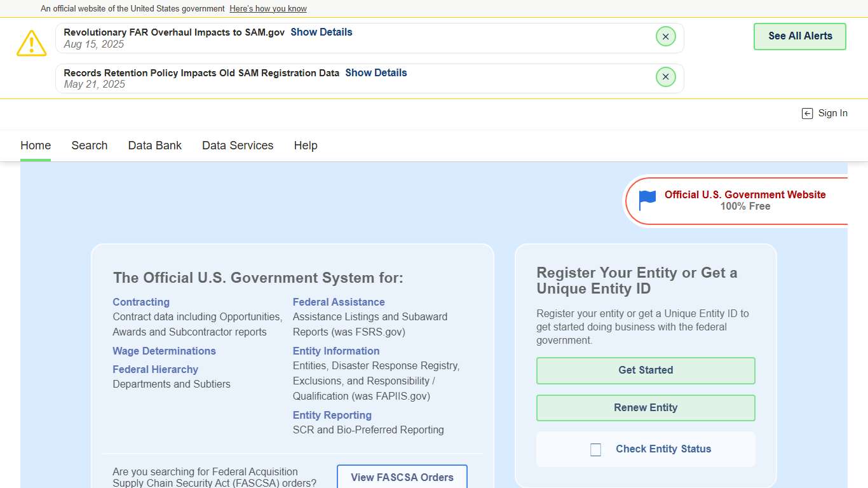This screenshot has height=488, width=868.
Task: Click the Get Started button
Action: coord(645,370)
